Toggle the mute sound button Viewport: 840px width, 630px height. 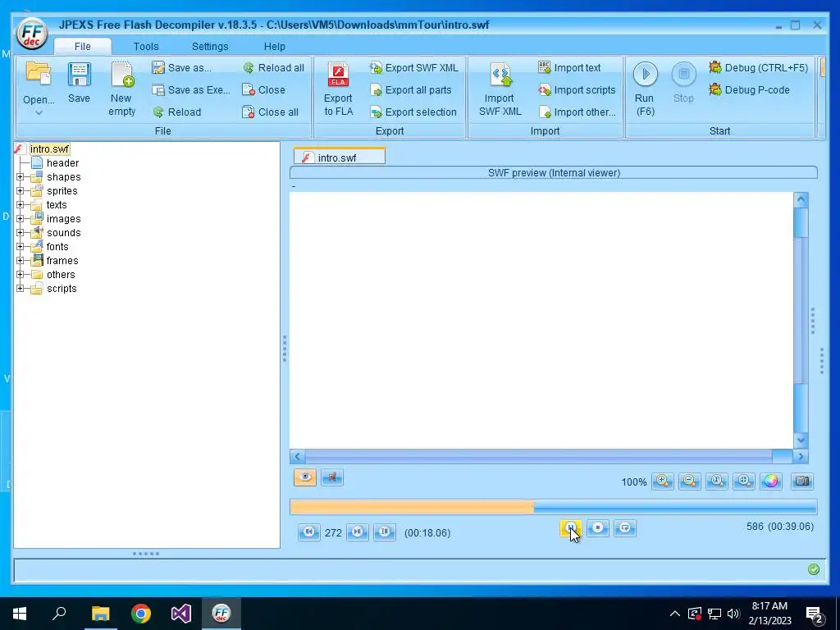pyautogui.click(x=332, y=477)
